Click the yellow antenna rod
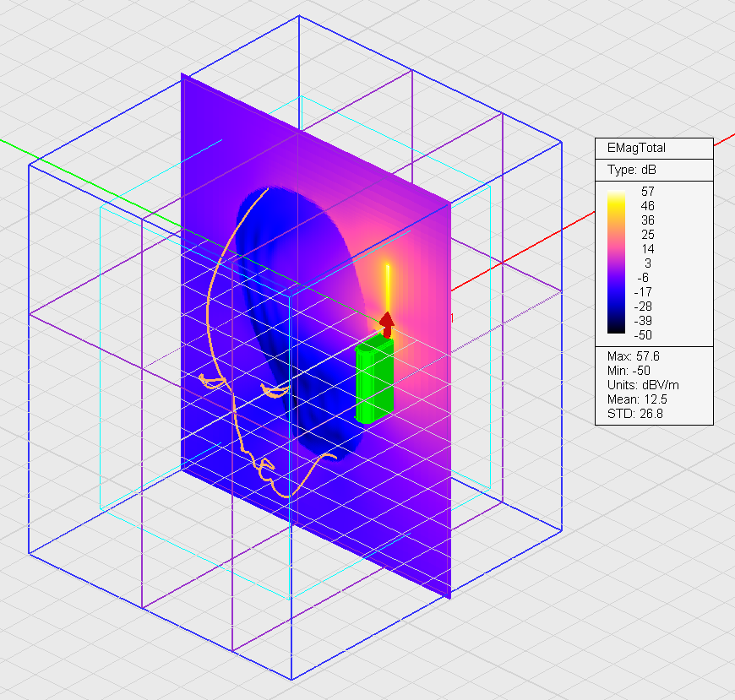Viewport: 735px width, 700px height. [x=388, y=285]
